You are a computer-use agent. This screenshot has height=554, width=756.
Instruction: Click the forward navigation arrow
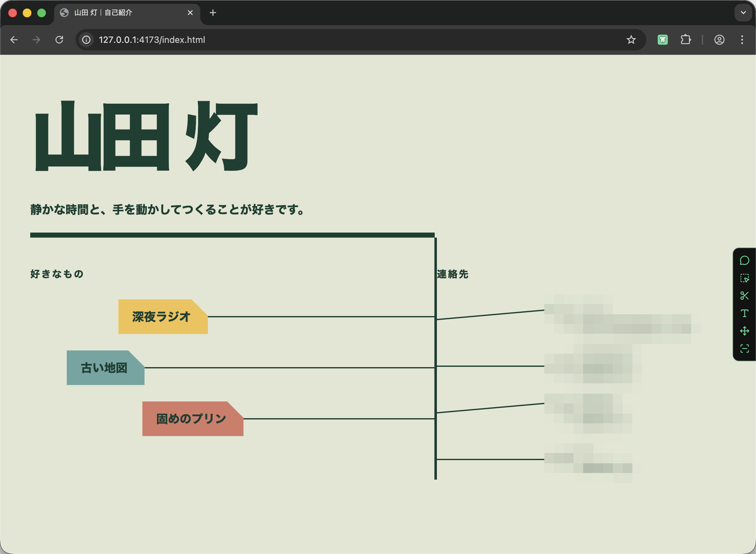tap(36, 39)
